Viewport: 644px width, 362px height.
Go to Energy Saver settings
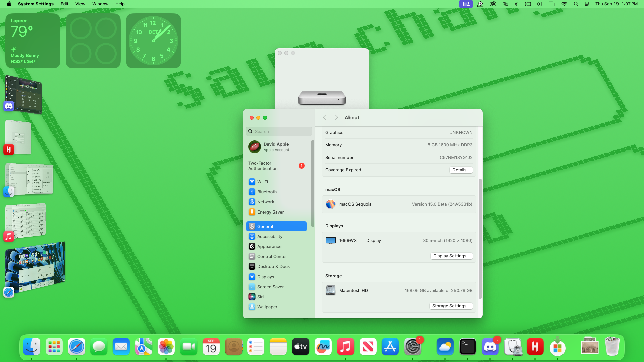(x=270, y=212)
